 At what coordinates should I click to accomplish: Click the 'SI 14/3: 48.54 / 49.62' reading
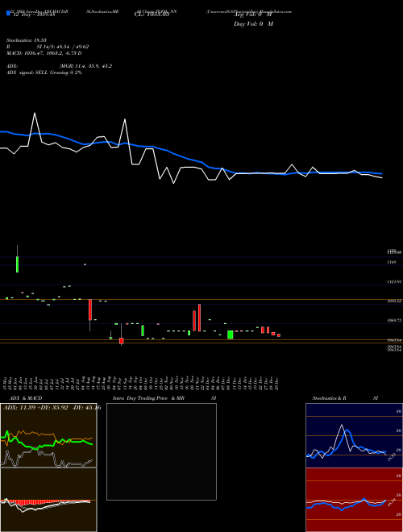click(63, 47)
